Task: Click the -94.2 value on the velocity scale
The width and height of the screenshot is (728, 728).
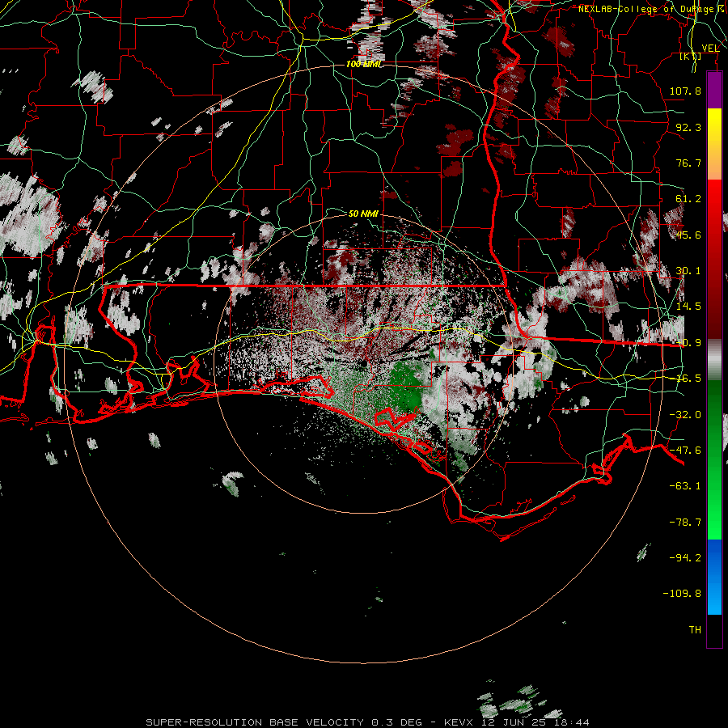Action: click(685, 557)
